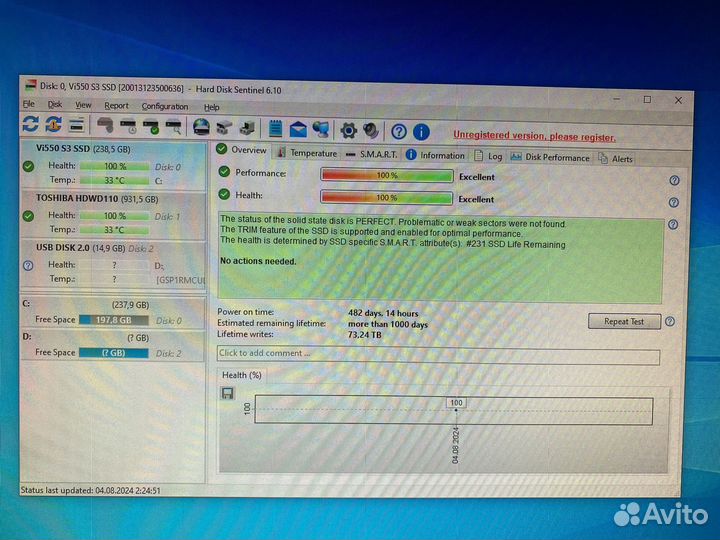The width and height of the screenshot is (720, 540).
Task: Click the Unregistered version, please register link
Action: point(534,136)
